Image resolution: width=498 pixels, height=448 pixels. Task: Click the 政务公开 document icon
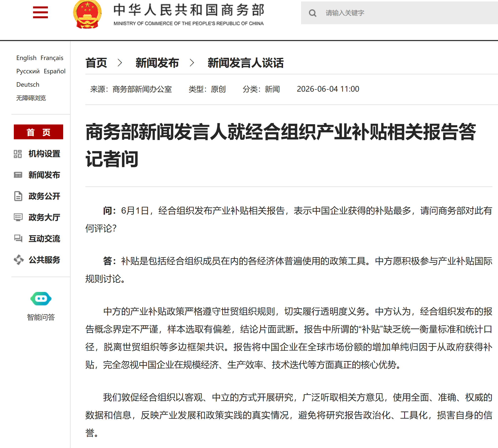[18, 196]
